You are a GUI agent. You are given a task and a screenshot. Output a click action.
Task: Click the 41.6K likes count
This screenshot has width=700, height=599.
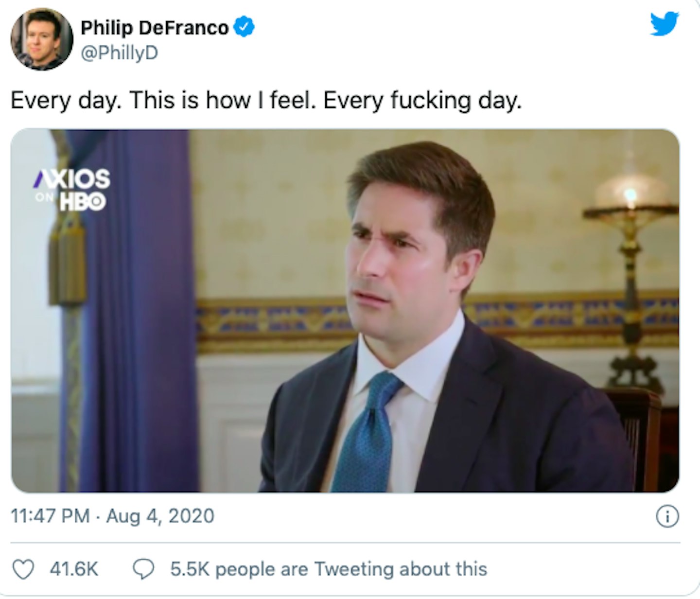point(74,569)
